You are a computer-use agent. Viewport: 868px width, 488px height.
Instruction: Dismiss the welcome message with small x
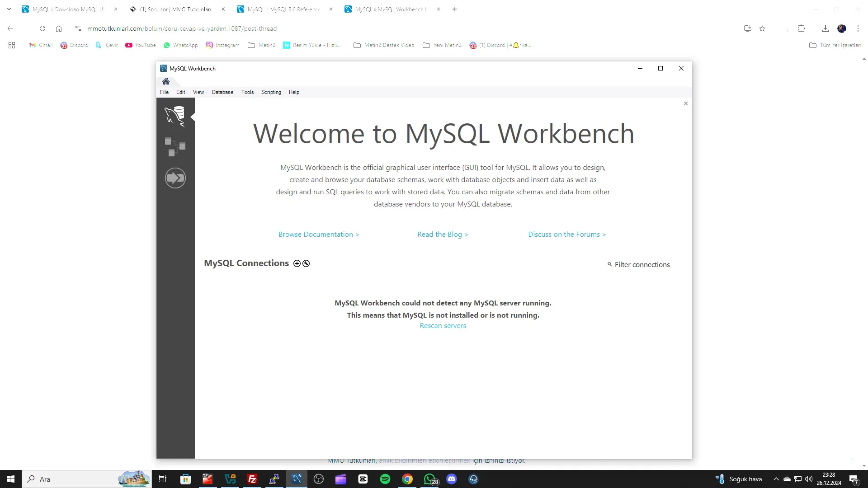click(x=686, y=103)
